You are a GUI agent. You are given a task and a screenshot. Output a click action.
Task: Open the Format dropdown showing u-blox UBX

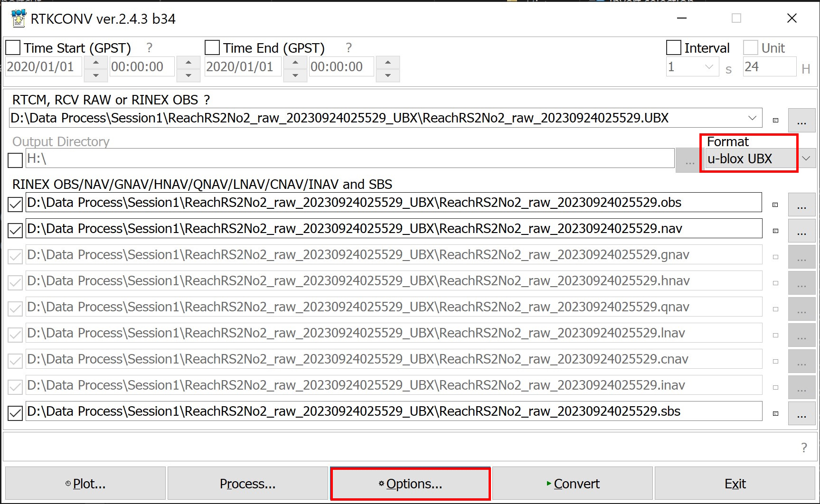coord(806,159)
